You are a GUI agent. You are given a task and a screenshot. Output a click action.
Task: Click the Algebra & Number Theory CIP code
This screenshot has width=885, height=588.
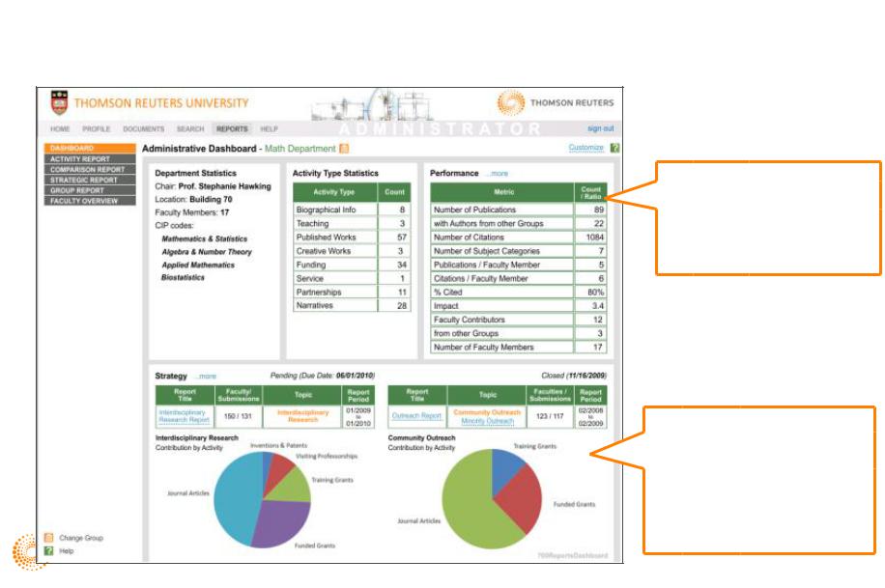(x=207, y=252)
